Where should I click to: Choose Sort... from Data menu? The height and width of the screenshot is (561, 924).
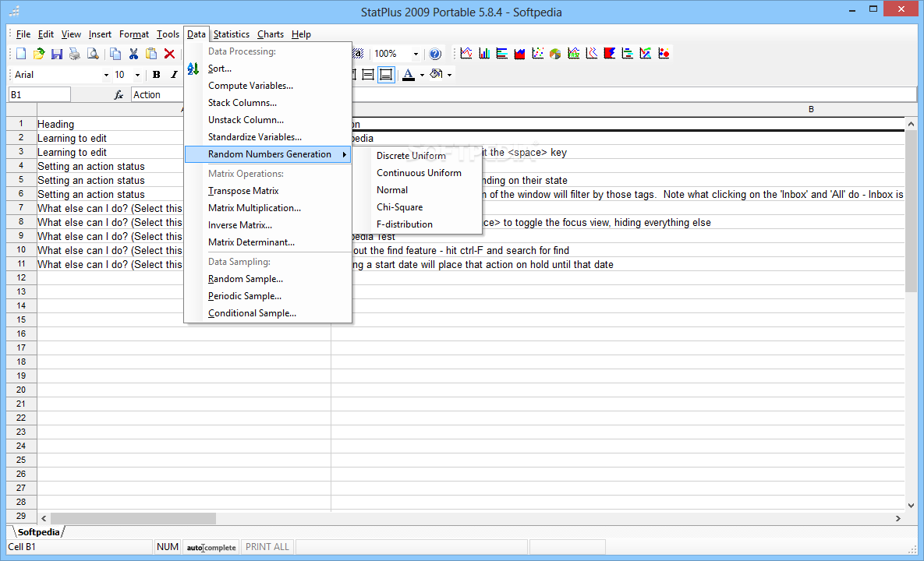[268, 69]
